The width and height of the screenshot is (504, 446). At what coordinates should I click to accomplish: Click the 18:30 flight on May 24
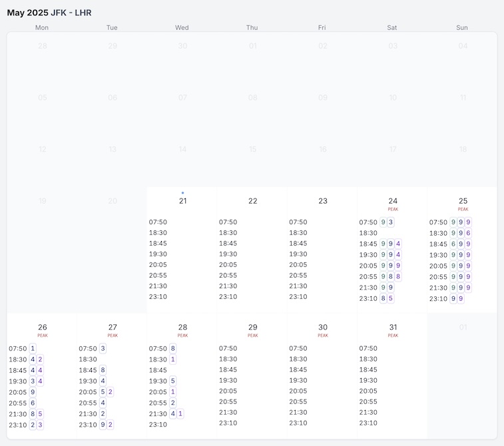368,233
